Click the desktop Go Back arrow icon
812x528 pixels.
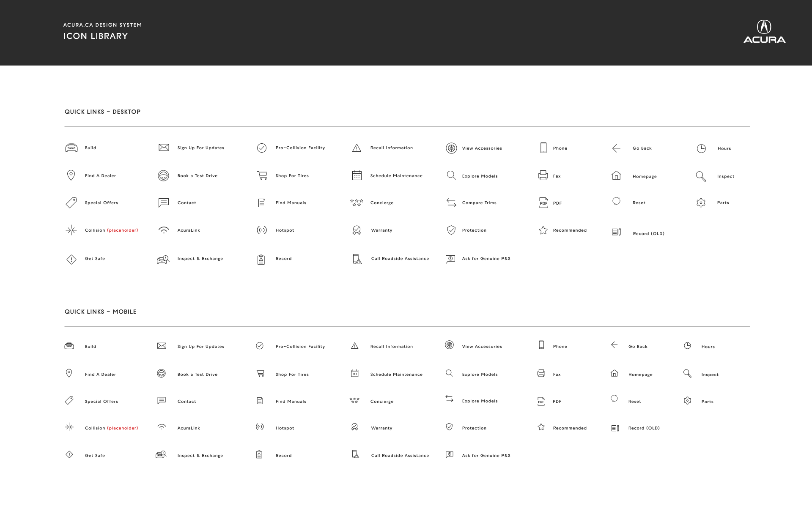pyautogui.click(x=616, y=148)
